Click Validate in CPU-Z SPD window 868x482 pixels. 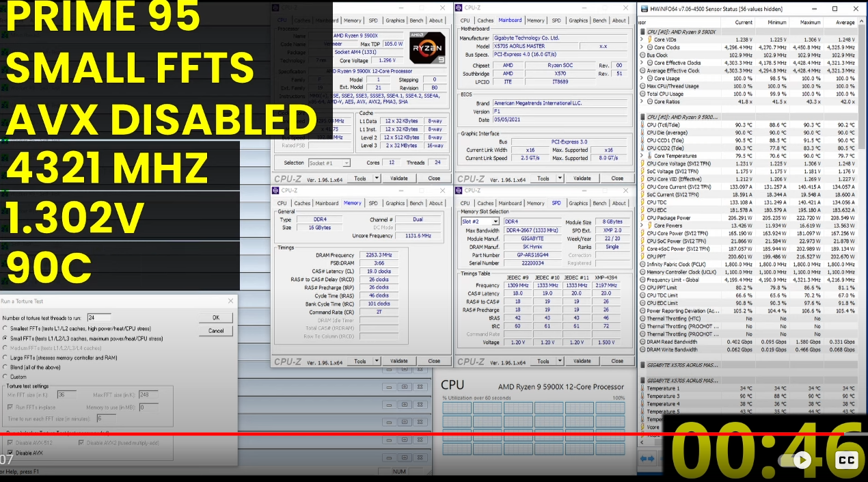(x=582, y=361)
